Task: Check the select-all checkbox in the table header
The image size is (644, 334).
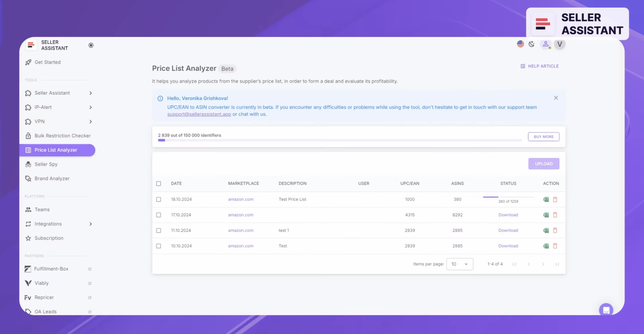Action: [159, 183]
